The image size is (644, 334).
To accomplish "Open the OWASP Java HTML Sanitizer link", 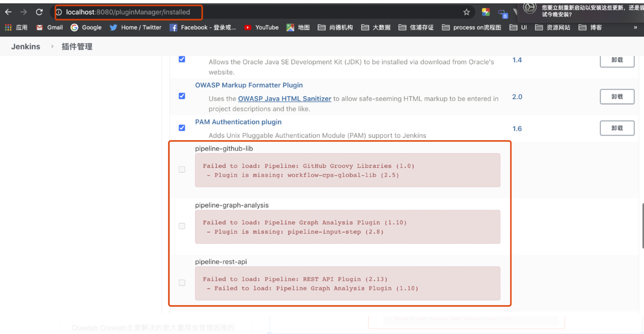I will (x=284, y=99).
